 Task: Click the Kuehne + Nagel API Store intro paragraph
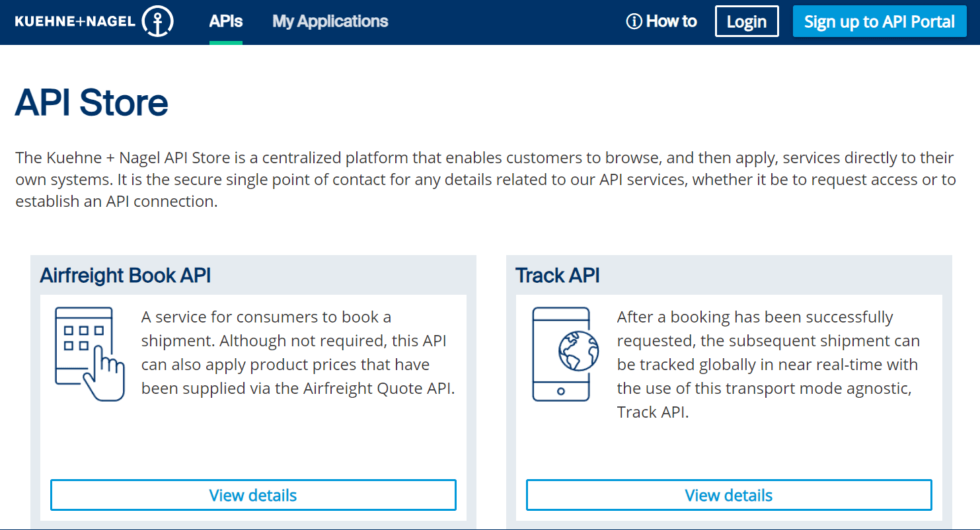tap(486, 180)
